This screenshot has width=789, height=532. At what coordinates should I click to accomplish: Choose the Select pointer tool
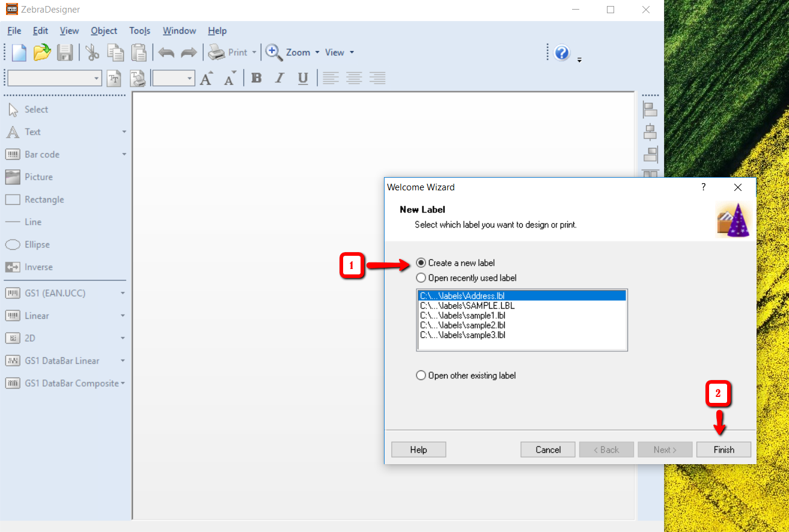(x=28, y=109)
